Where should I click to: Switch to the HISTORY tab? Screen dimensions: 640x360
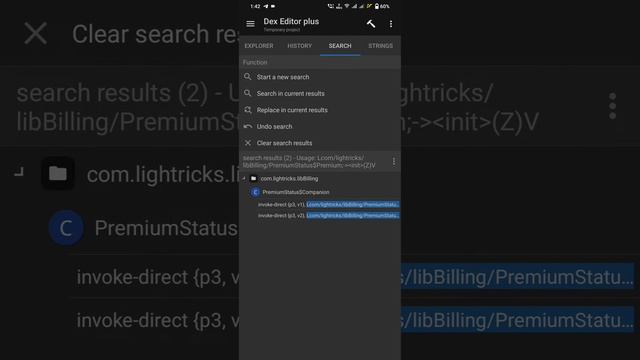(x=300, y=46)
